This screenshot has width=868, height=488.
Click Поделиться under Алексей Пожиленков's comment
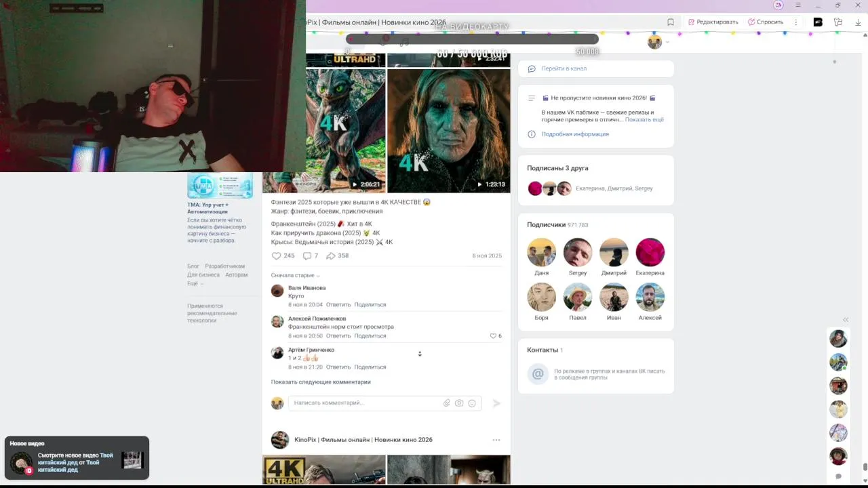tap(370, 335)
